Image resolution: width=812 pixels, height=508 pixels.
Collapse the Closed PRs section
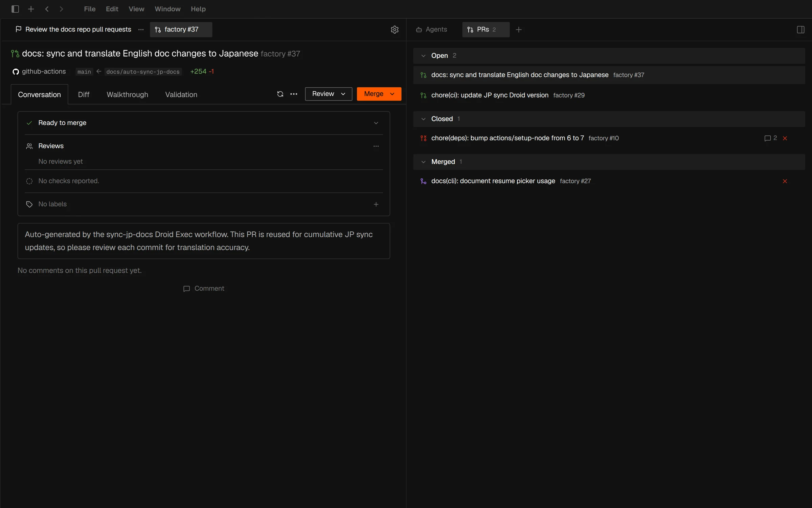[423, 119]
